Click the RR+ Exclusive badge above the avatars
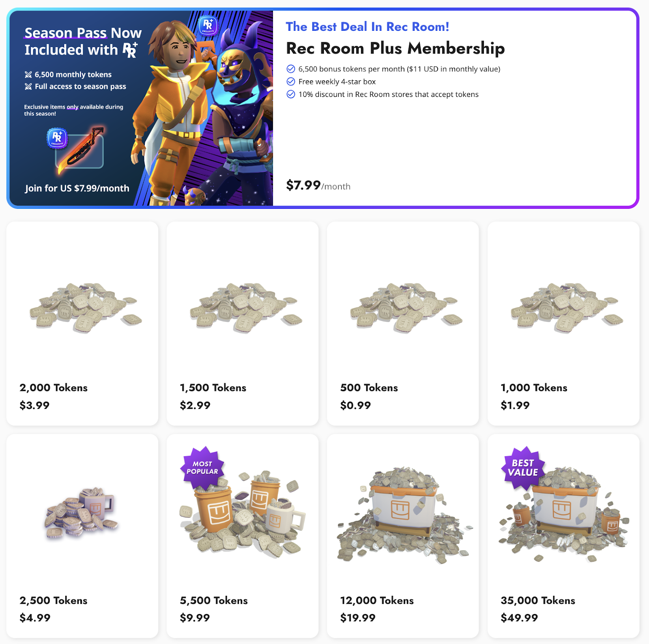This screenshot has width=649, height=644. tap(208, 25)
